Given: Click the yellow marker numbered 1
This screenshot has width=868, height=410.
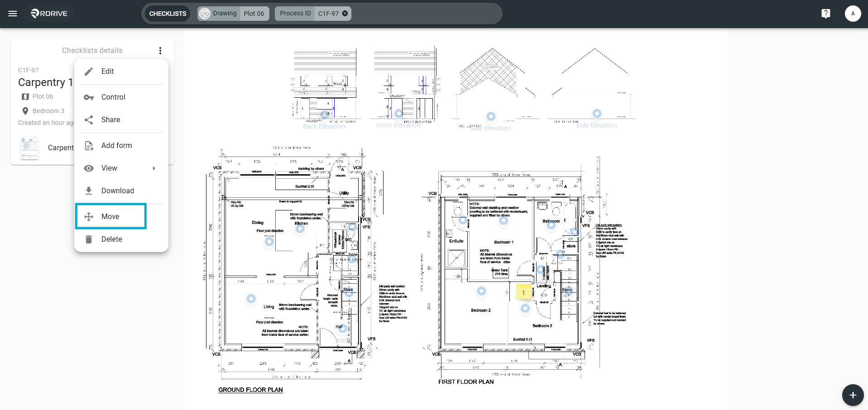Looking at the screenshot, I should click(523, 293).
